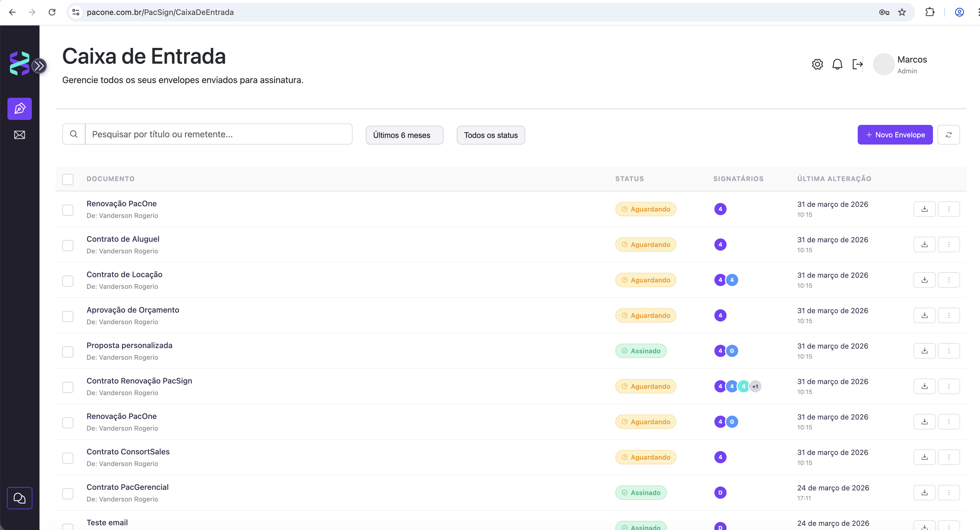This screenshot has width=980, height=530.
Task: Expand the sidebar with the double-chevron button
Action: 39,66
